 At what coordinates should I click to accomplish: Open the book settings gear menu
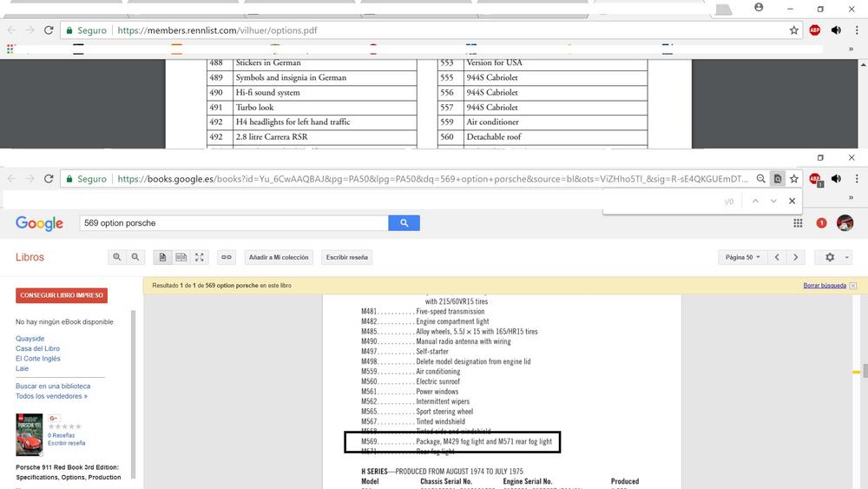(833, 257)
